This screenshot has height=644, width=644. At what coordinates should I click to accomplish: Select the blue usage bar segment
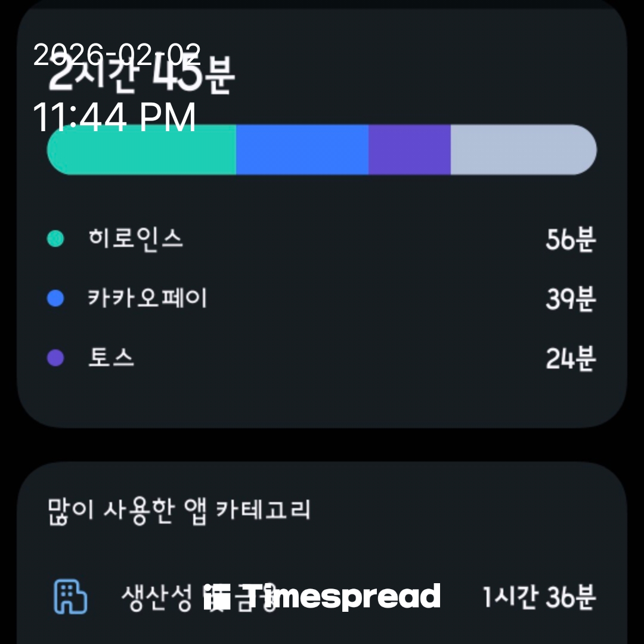[x=302, y=150]
